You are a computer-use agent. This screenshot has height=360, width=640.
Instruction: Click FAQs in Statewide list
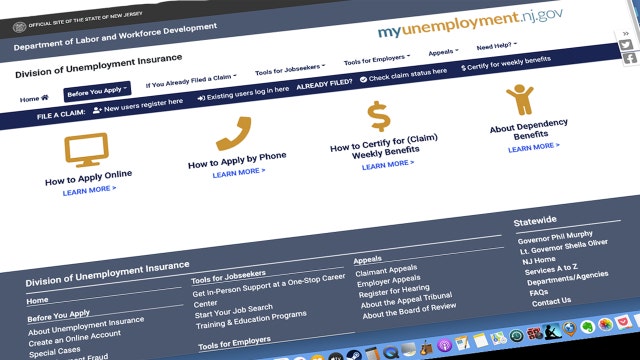pos(538,293)
